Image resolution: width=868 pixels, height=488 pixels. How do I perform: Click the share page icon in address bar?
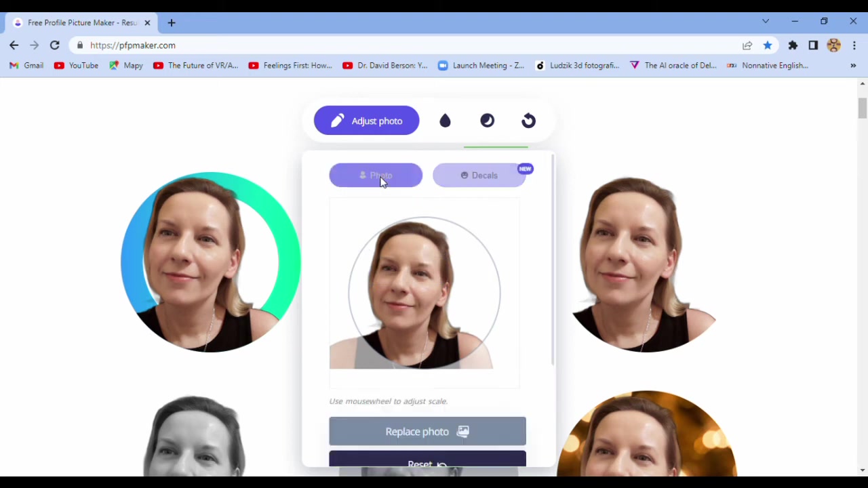tap(747, 45)
